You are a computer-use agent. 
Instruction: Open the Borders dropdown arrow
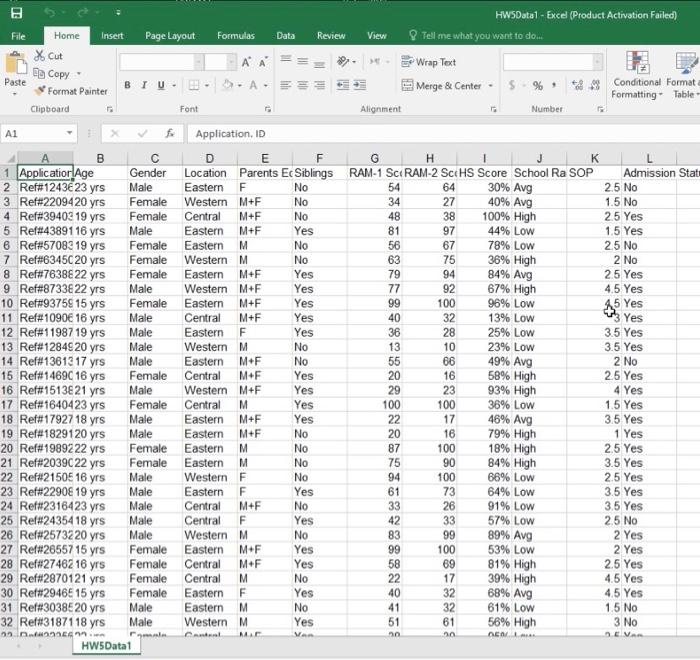(x=207, y=85)
